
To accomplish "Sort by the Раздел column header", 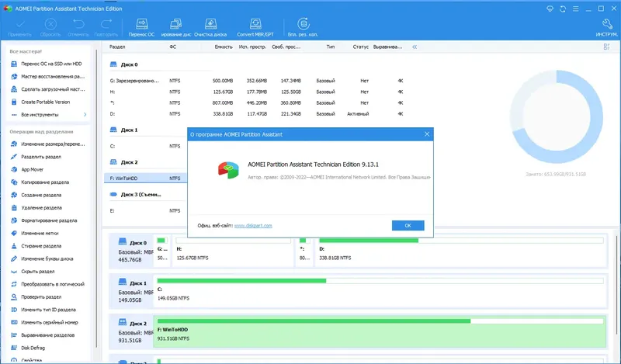I will coord(117,47).
